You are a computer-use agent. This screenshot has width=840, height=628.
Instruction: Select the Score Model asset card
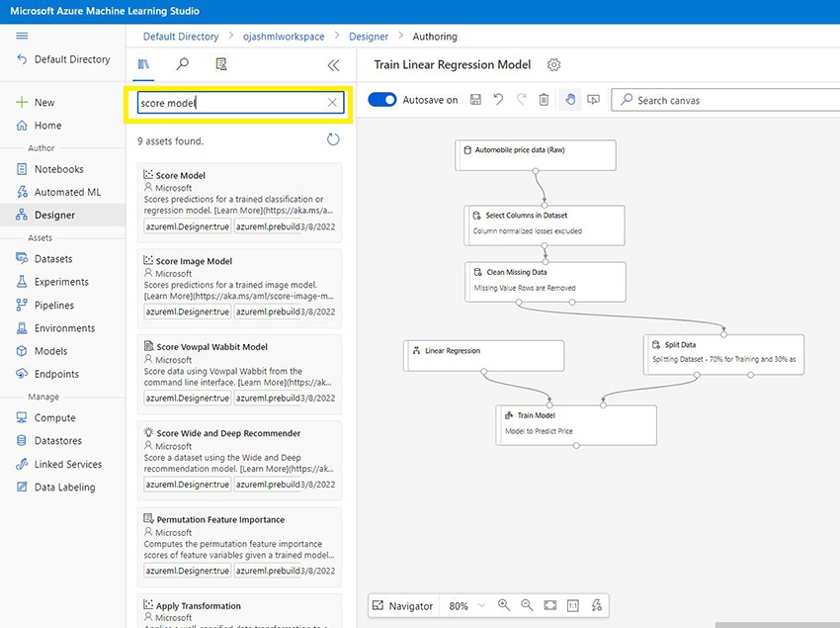(239, 203)
